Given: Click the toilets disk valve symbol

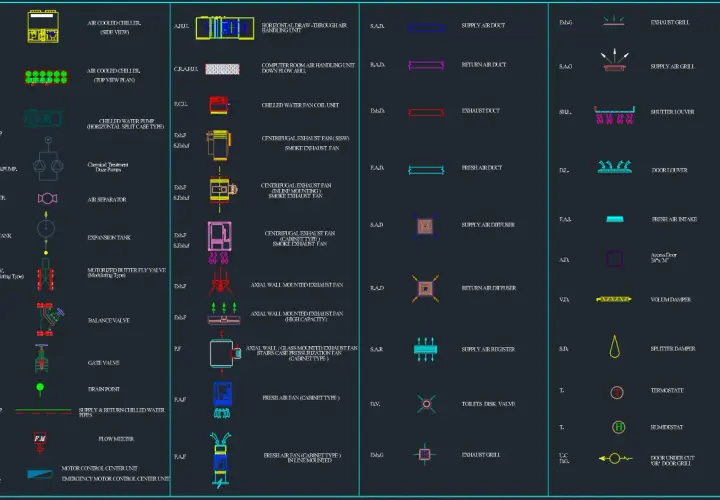Looking at the screenshot, I should point(427,404).
